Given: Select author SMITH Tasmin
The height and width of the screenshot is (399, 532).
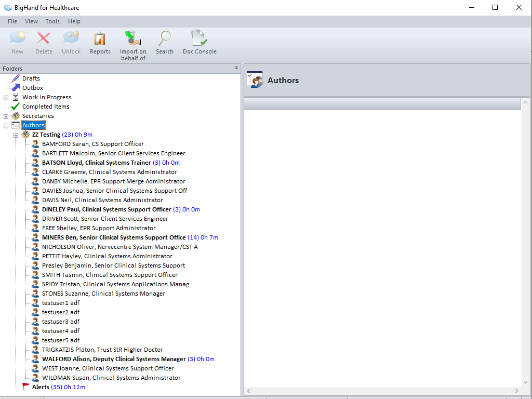Looking at the screenshot, I should pyautogui.click(x=110, y=275).
